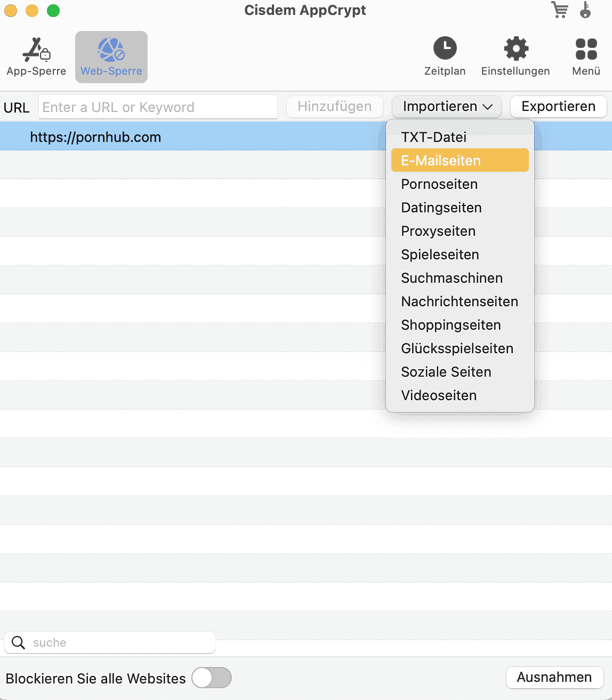This screenshot has width=612, height=700.
Task: Select Soziale Seiten from import list
Action: click(460, 372)
